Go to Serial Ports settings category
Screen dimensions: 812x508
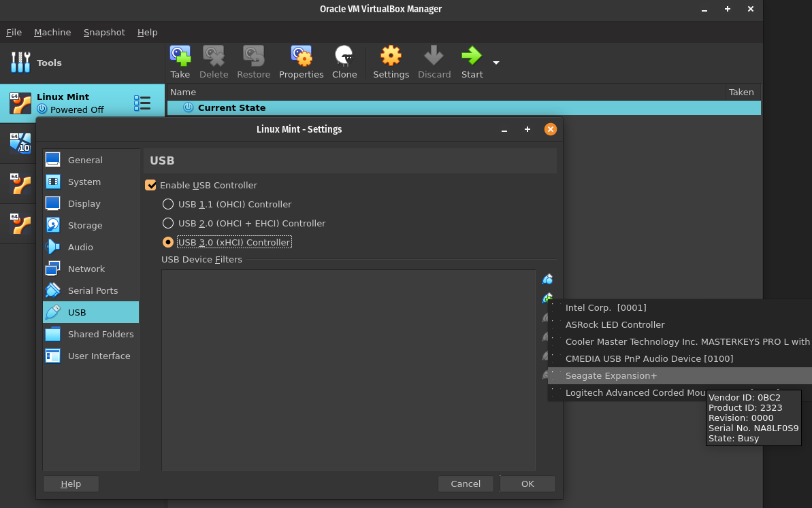click(91, 290)
